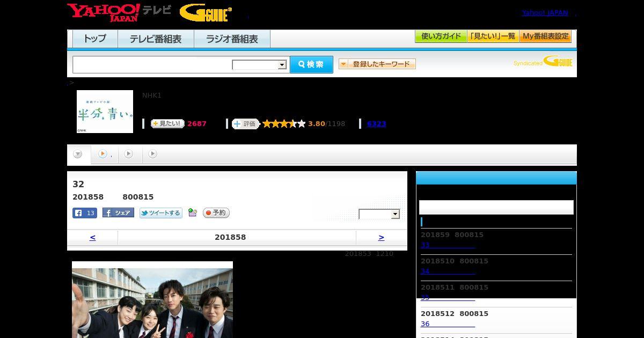Open the Yahoo! JAPAN テレビ logo

tap(119, 12)
